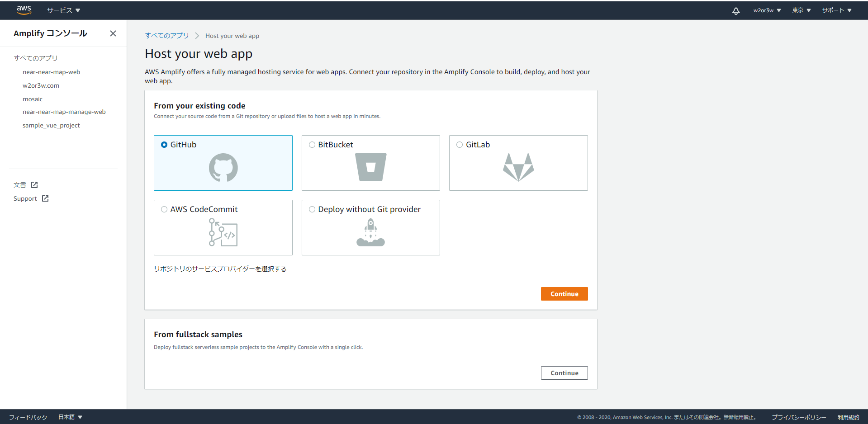Viewport: 868px width, 424px height.
Task: Click フィードバック feedback in footer
Action: 28,417
